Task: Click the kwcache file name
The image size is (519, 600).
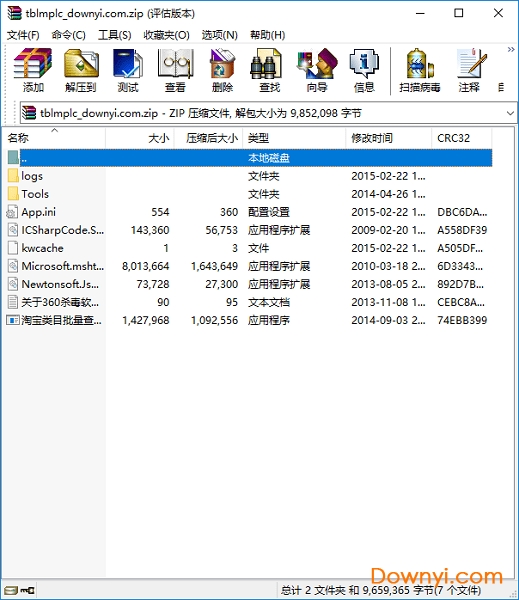Action: pyautogui.click(x=42, y=248)
